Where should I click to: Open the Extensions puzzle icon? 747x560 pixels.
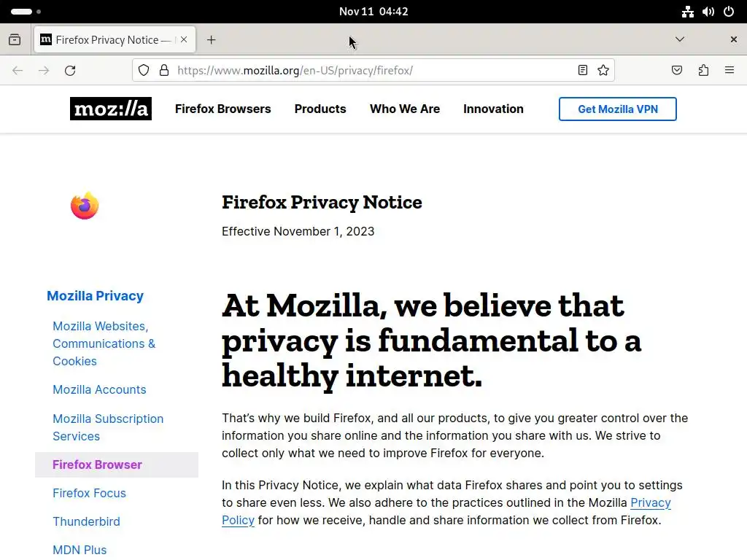coord(703,71)
